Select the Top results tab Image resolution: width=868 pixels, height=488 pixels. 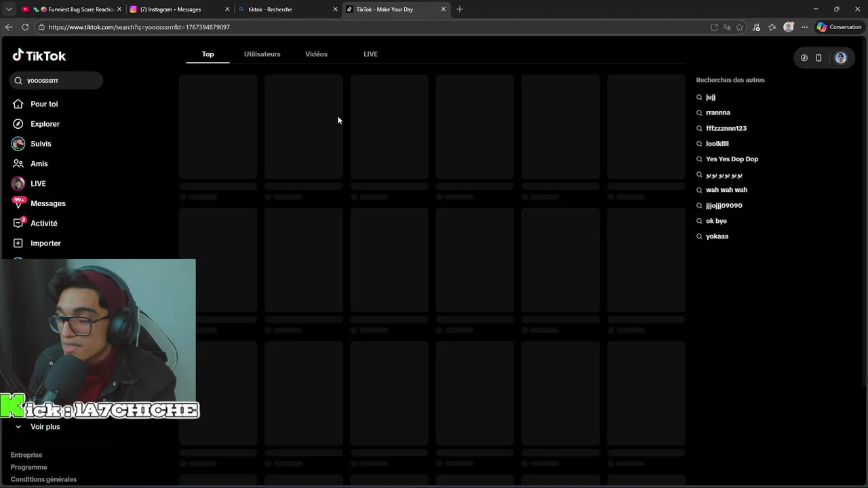tap(208, 54)
